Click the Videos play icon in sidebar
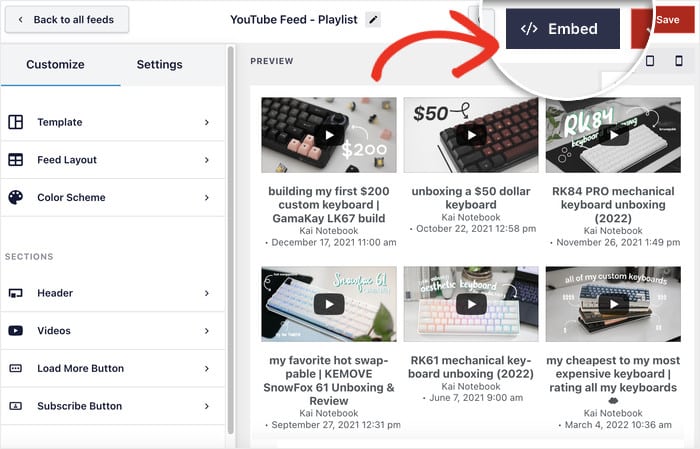Viewport: 700px width, 449px height. point(16,331)
